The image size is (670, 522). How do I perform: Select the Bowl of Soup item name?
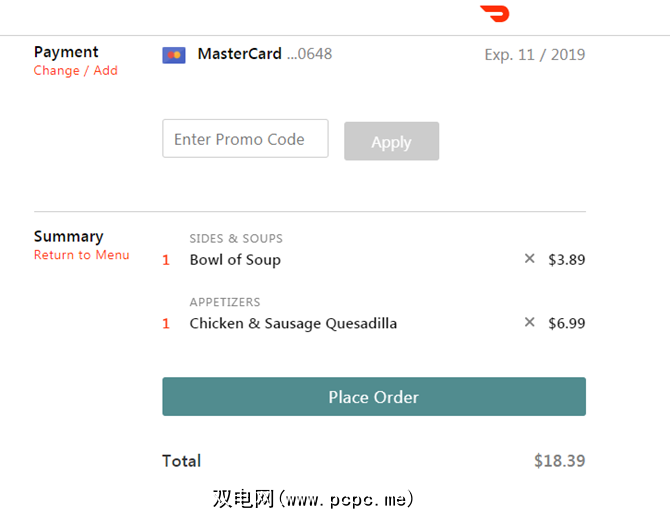click(235, 260)
